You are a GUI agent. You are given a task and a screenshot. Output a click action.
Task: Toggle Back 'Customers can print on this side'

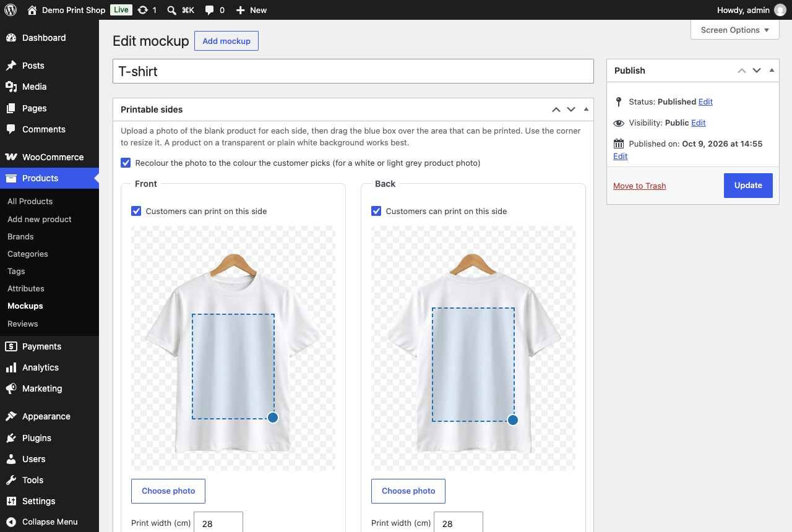tap(376, 211)
